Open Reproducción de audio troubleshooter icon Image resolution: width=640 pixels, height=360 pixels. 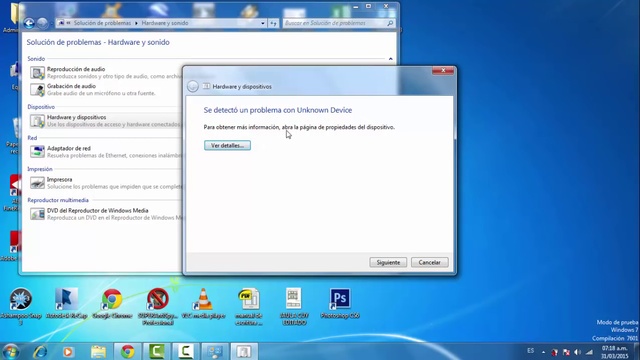37,73
